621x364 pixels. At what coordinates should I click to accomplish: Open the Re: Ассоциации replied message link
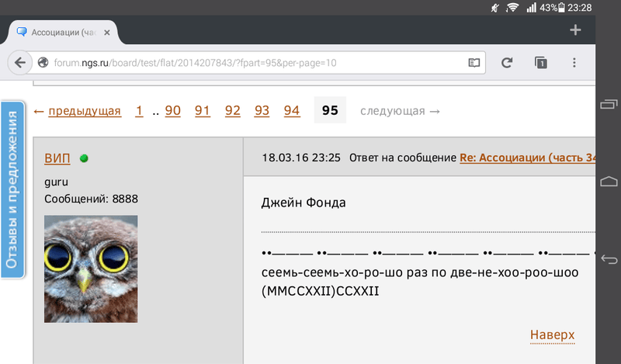[x=527, y=158]
